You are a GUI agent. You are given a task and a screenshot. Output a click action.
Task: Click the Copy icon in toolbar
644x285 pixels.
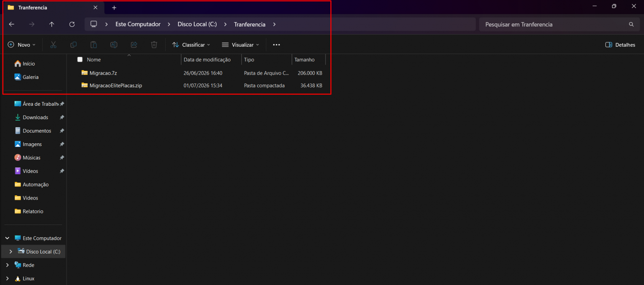click(x=74, y=45)
